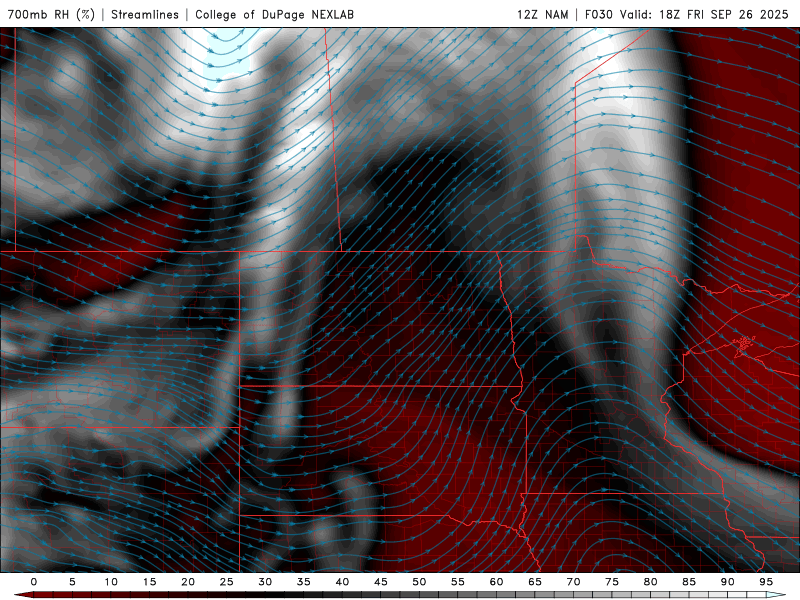
Task: Click the colorbar label "5"
Action: coord(72,582)
